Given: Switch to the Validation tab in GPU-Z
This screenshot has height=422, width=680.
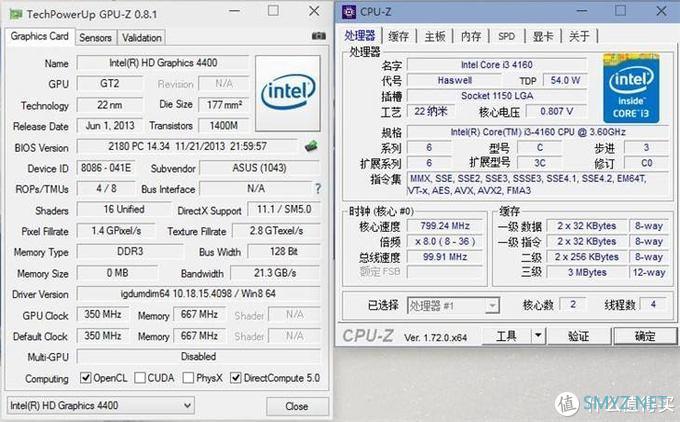Looking at the screenshot, I should (141, 38).
